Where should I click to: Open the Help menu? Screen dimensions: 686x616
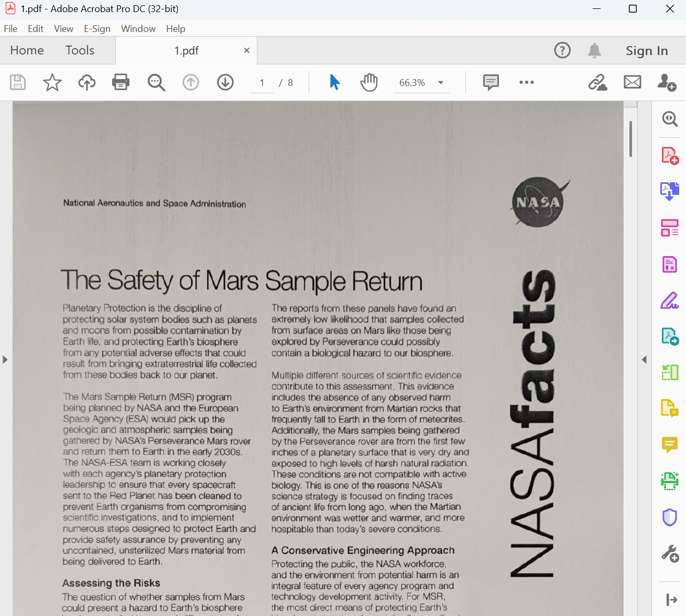(x=176, y=29)
